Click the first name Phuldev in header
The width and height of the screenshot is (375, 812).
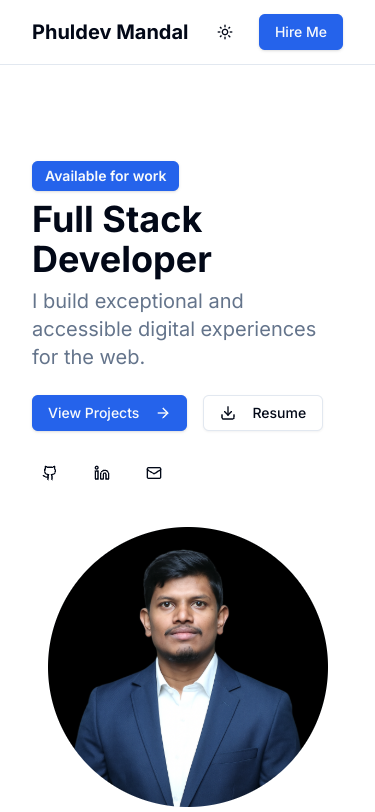click(x=71, y=32)
